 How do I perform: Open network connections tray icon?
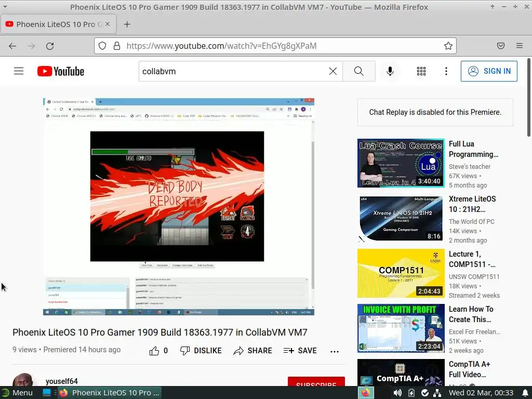(x=437, y=393)
